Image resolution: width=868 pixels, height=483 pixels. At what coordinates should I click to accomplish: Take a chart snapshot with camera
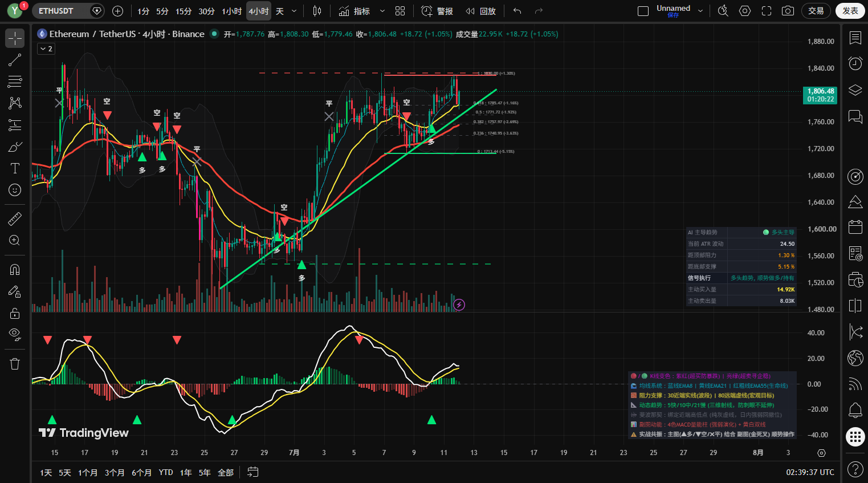[x=788, y=11]
